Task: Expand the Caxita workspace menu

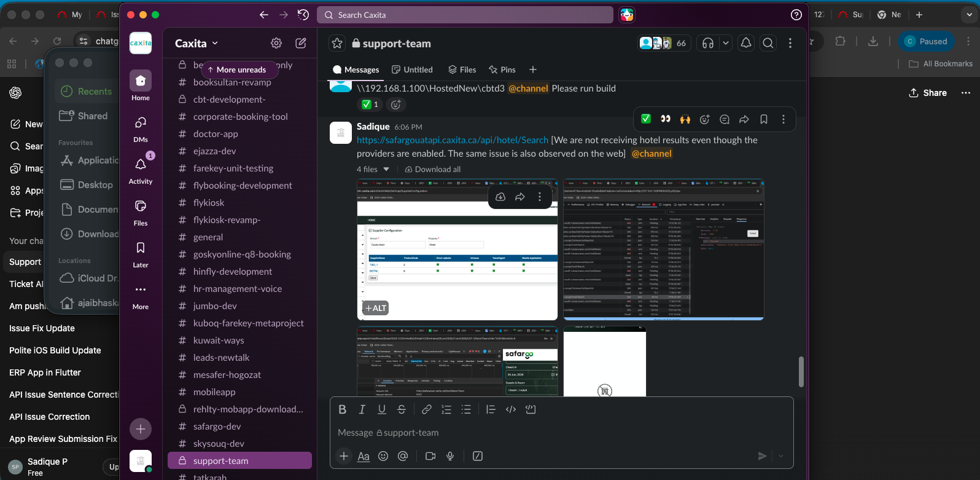Action: point(196,43)
